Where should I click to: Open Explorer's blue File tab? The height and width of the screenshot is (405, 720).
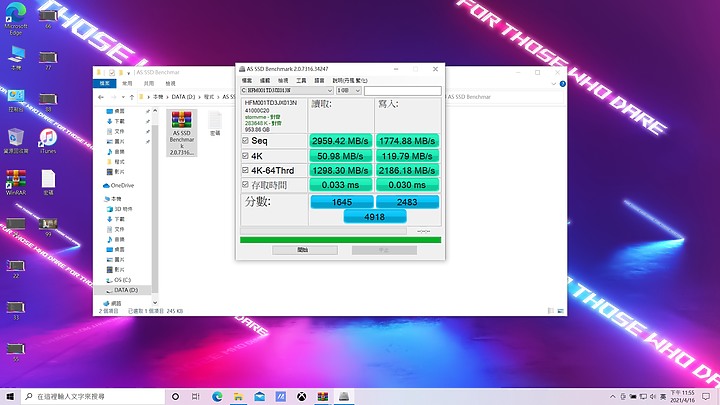click(105, 84)
